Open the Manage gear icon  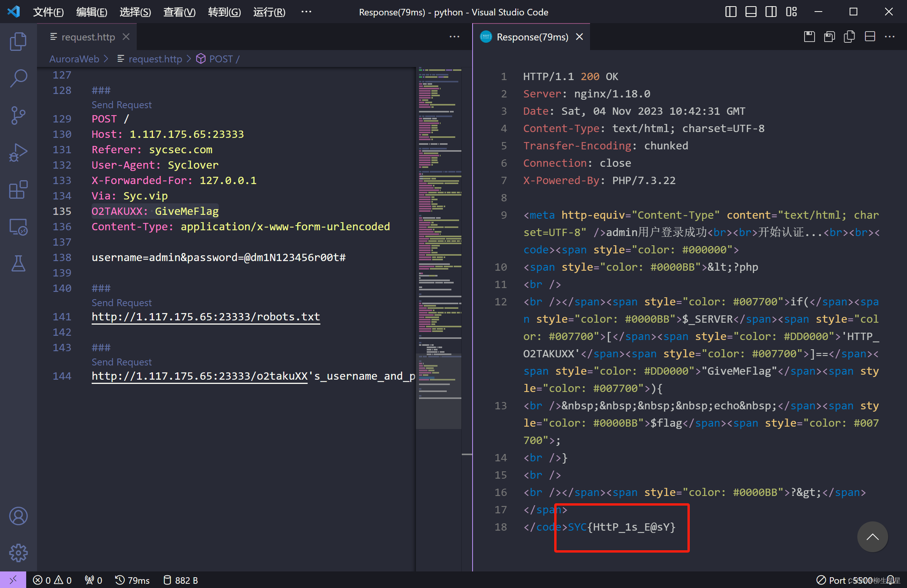(18, 553)
